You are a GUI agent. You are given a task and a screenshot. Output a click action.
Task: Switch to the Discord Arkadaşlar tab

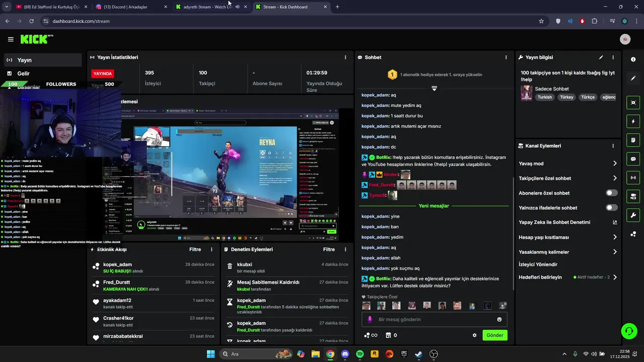click(131, 7)
